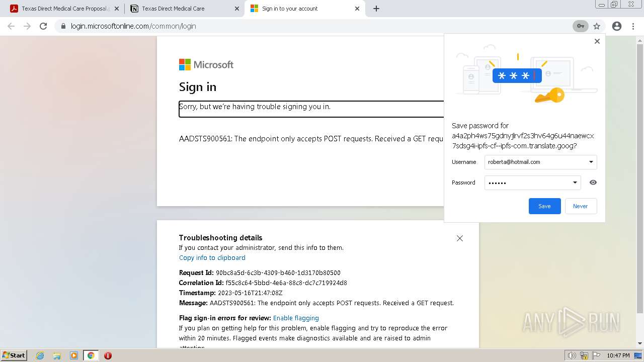Viewport: 644px width, 362px height.
Task: Click the Never button
Action: click(581, 206)
